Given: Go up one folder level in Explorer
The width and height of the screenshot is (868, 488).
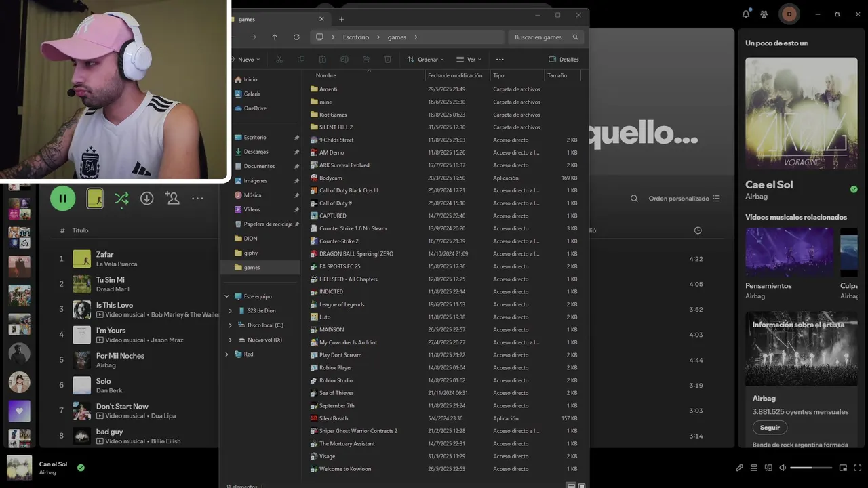Looking at the screenshot, I should coord(275,37).
